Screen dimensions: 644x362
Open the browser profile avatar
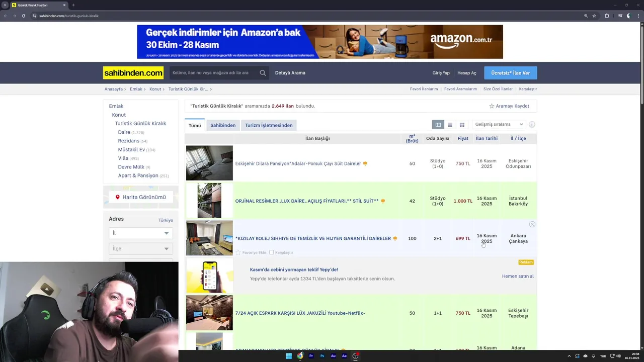point(628,16)
